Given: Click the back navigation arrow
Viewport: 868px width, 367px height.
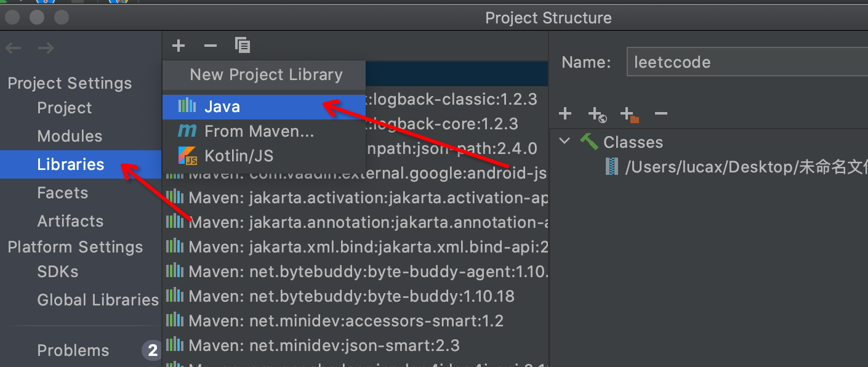Looking at the screenshot, I should click(13, 48).
